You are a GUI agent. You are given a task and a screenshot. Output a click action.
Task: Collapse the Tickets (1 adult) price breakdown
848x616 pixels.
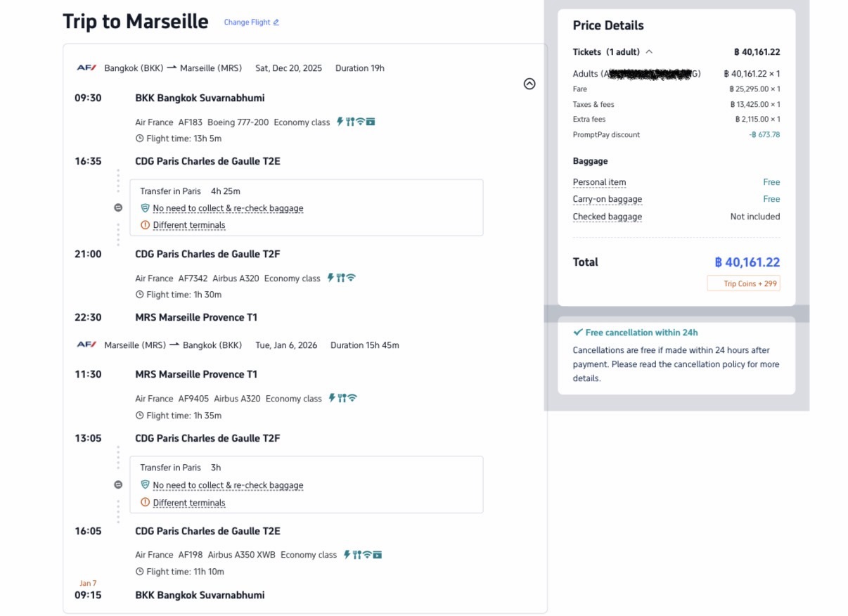pyautogui.click(x=649, y=51)
